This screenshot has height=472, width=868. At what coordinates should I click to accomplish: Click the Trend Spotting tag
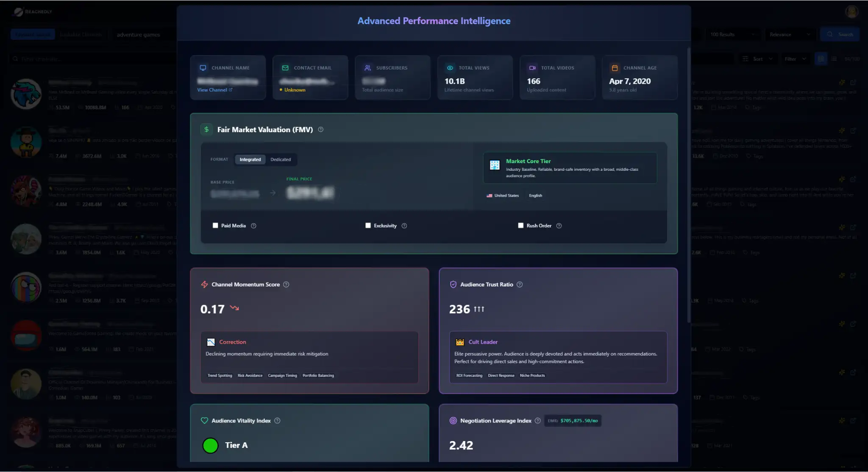[x=220, y=375]
